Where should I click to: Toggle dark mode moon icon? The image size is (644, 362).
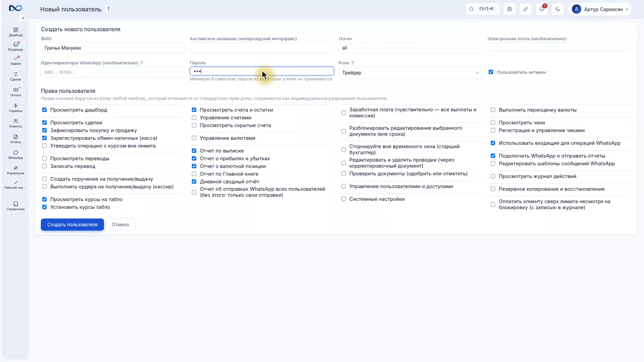click(558, 9)
